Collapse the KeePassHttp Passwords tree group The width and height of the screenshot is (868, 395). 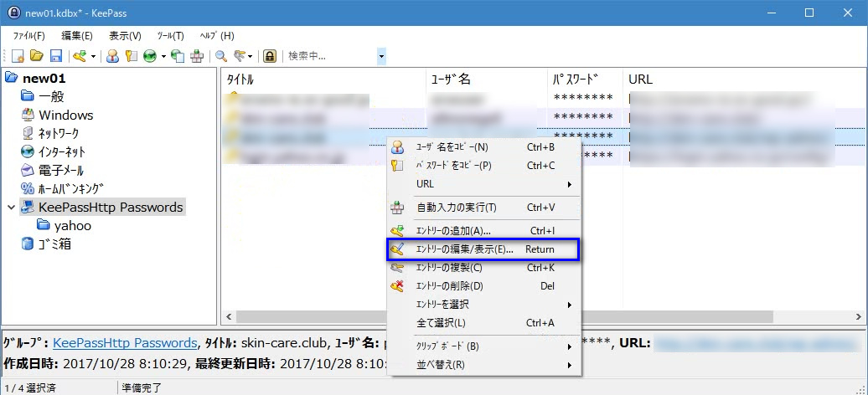(x=11, y=208)
